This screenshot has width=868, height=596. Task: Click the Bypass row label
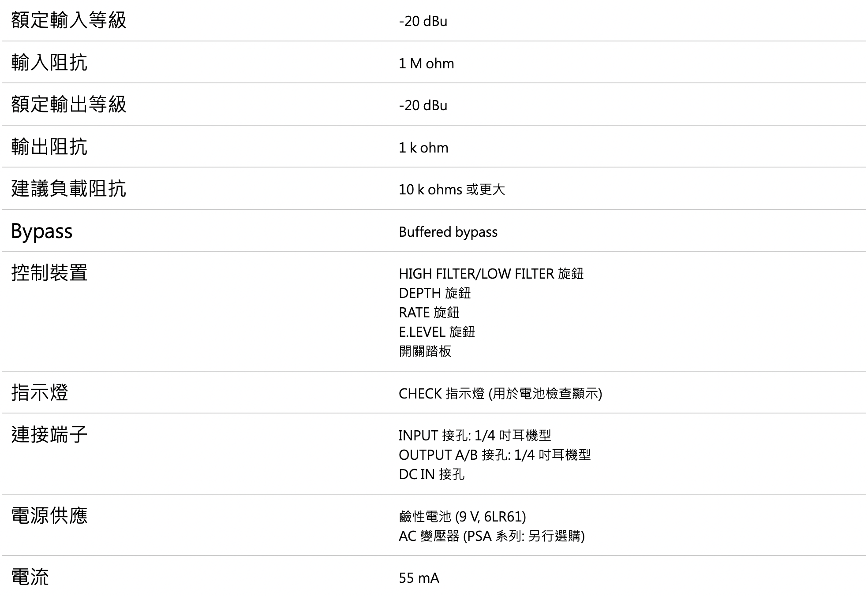pyautogui.click(x=42, y=231)
